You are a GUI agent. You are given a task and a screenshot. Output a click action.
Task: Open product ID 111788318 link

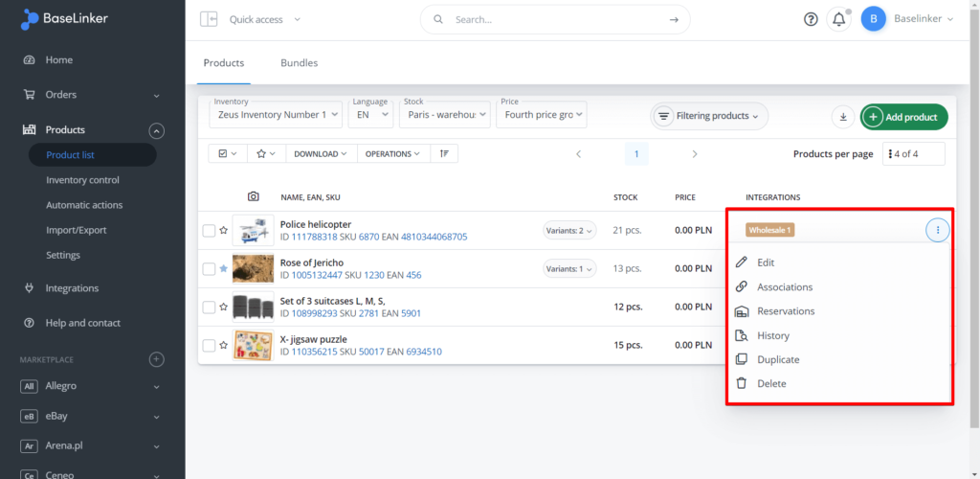[x=315, y=237]
